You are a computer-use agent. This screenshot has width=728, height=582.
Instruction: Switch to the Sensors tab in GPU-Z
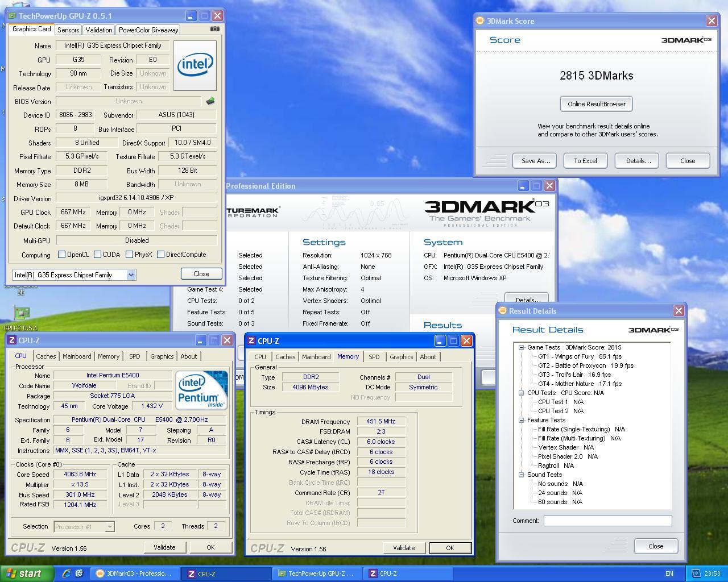68,30
